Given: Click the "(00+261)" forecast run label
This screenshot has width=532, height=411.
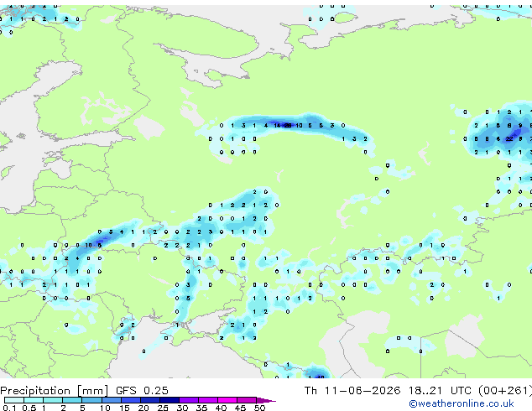Looking at the screenshot, I should click(504, 391).
